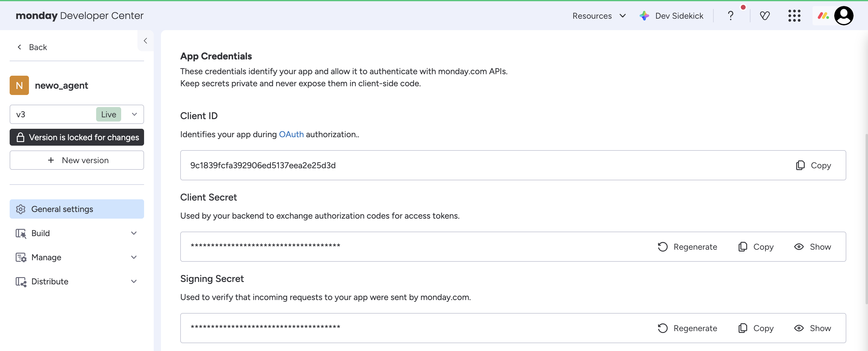
Task: Expand the Build section chevron
Action: 134,233
